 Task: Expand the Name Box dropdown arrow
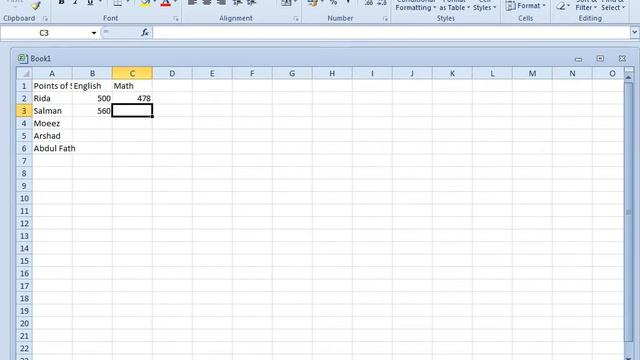[94, 33]
